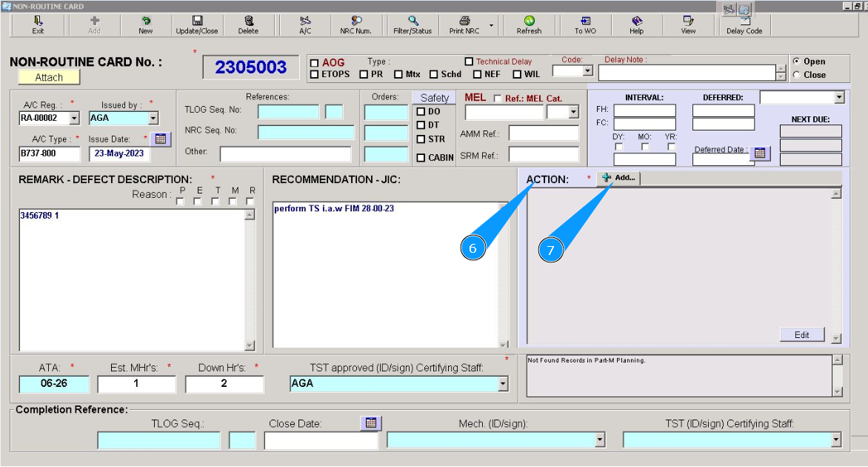Viewport: 868px width, 467px height.
Task: Click the Refresh toolbar icon
Action: click(530, 25)
